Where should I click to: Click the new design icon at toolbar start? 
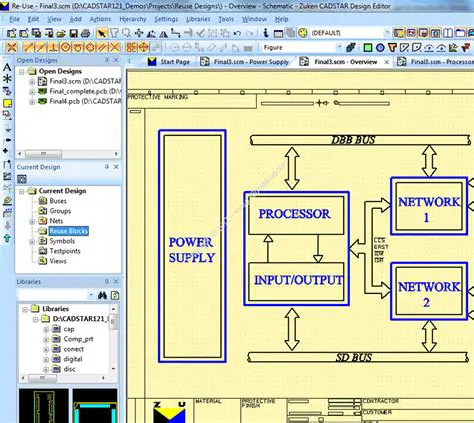tap(12, 33)
